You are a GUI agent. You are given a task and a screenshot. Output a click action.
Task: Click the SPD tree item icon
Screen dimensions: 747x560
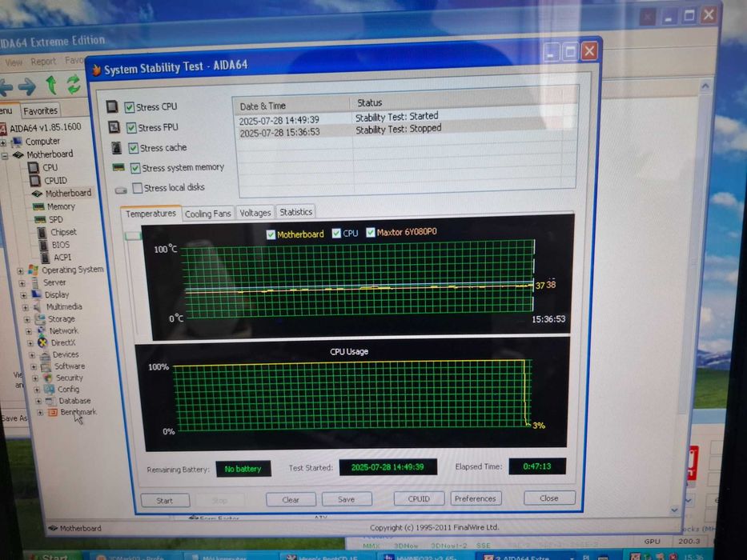(41, 219)
